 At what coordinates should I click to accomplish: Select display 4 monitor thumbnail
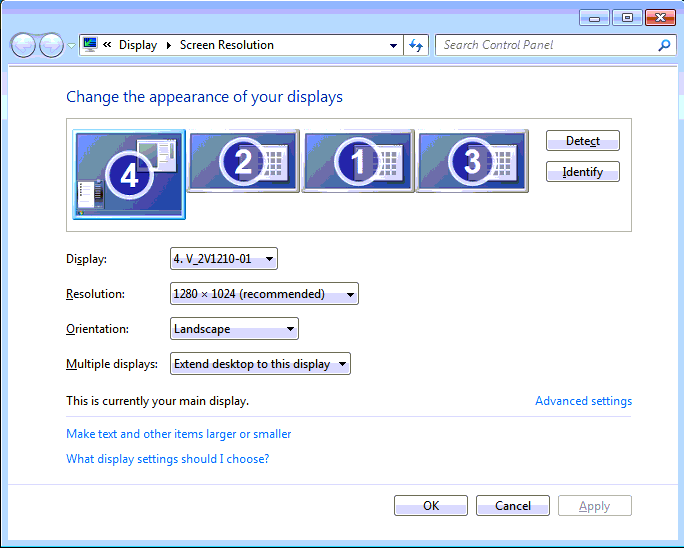coord(129,174)
